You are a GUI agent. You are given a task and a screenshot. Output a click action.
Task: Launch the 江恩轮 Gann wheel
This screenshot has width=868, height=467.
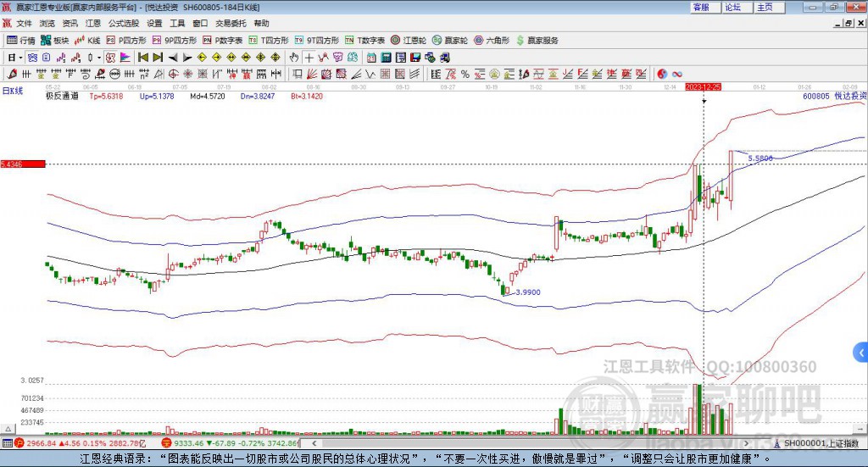coord(409,41)
